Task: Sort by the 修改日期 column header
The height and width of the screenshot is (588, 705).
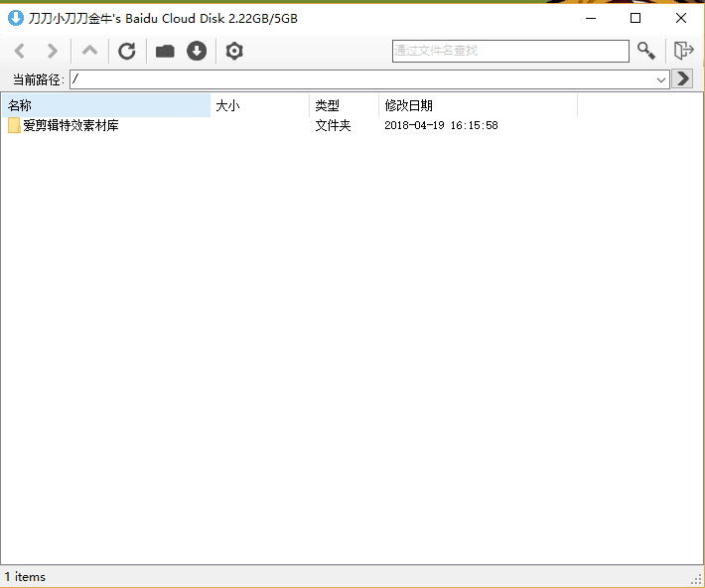Action: click(478, 105)
